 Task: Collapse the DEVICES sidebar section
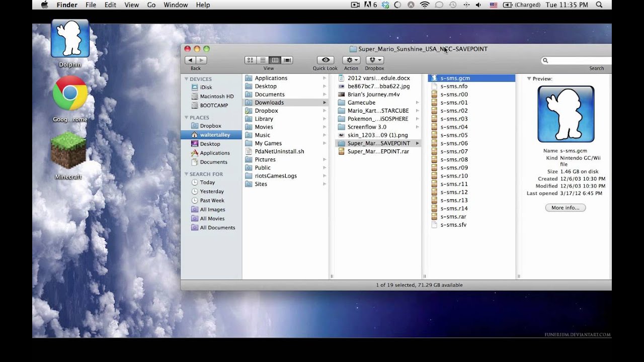(186, 79)
